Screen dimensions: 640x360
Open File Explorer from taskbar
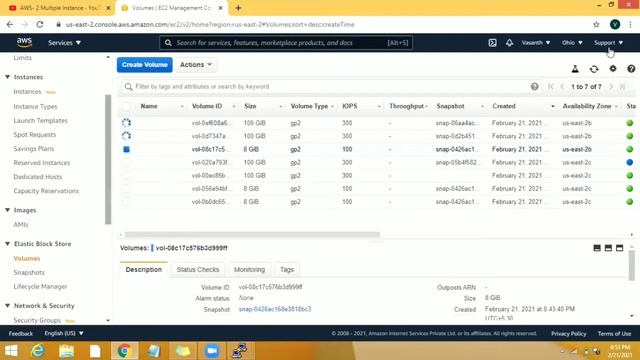(x=66, y=351)
